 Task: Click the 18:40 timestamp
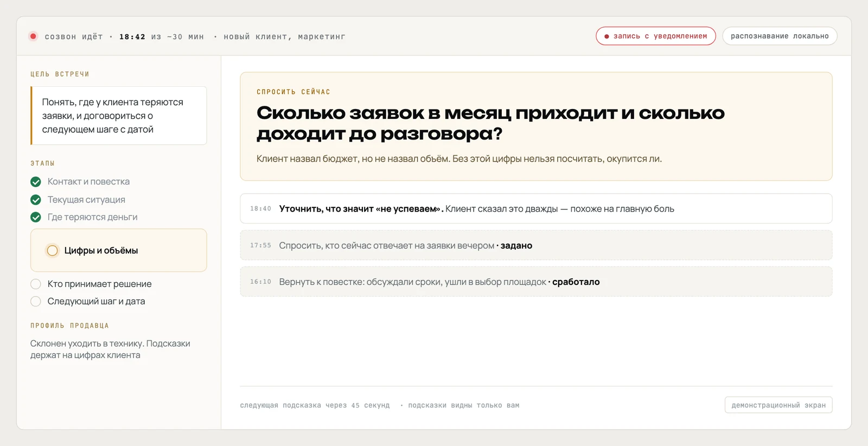coord(260,209)
